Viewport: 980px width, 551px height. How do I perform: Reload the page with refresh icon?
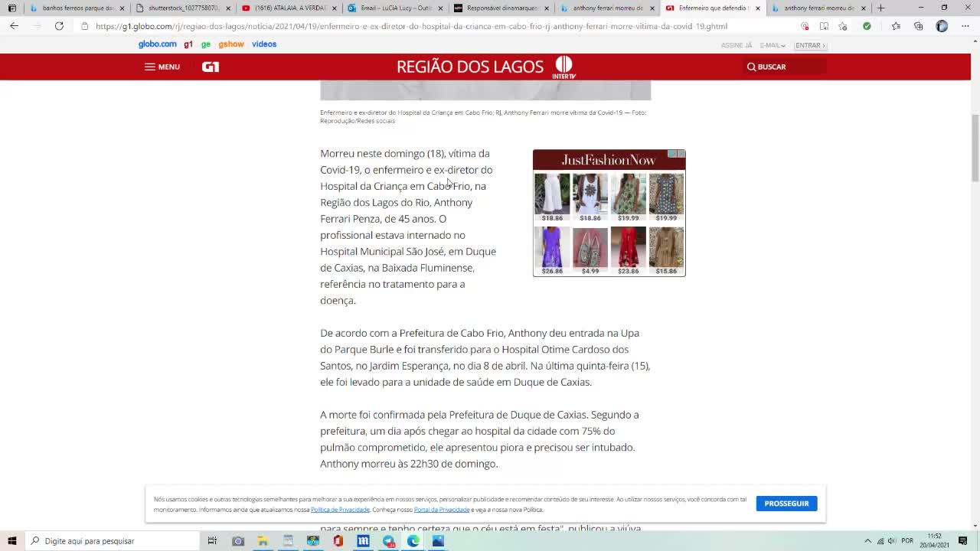click(x=59, y=26)
